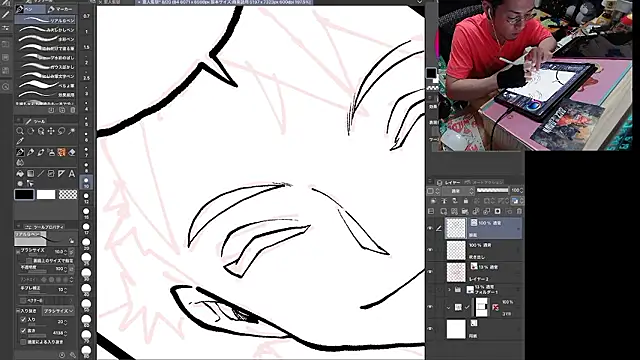
Task: Select the 効果線用 brush preset
Action: [x=45, y=95]
